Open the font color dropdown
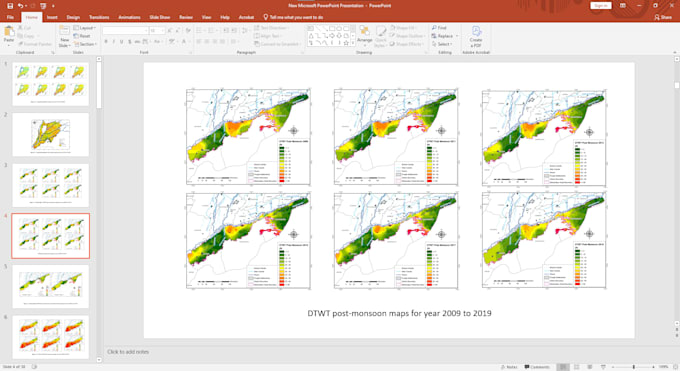Viewport: 680px width, 371px height. click(x=189, y=42)
